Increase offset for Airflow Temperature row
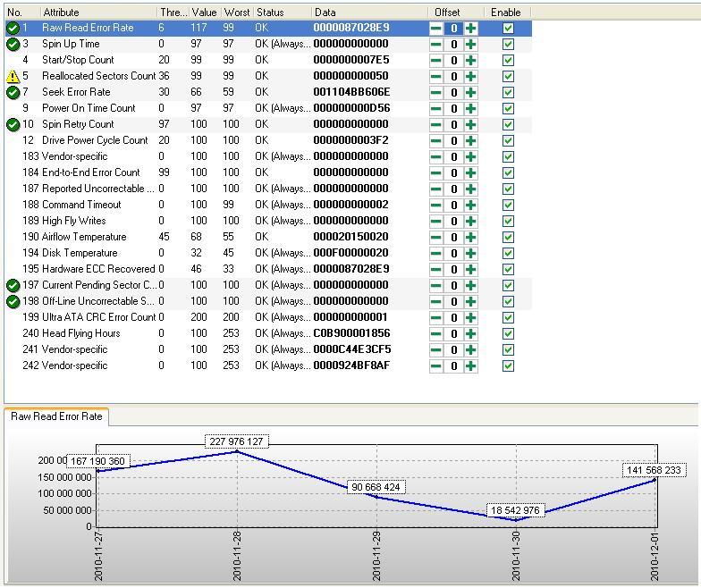The image size is (701, 588). click(x=470, y=238)
